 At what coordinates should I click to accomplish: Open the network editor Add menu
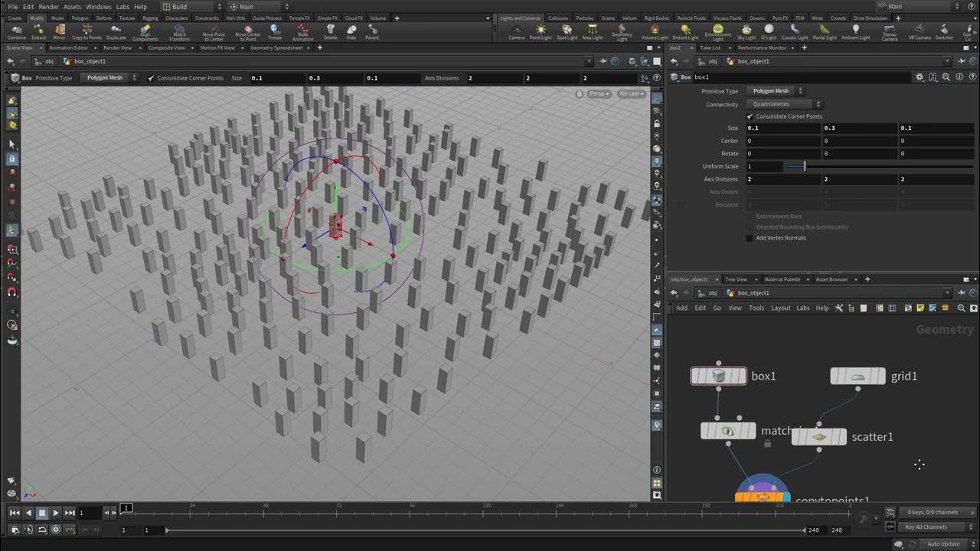click(x=681, y=308)
